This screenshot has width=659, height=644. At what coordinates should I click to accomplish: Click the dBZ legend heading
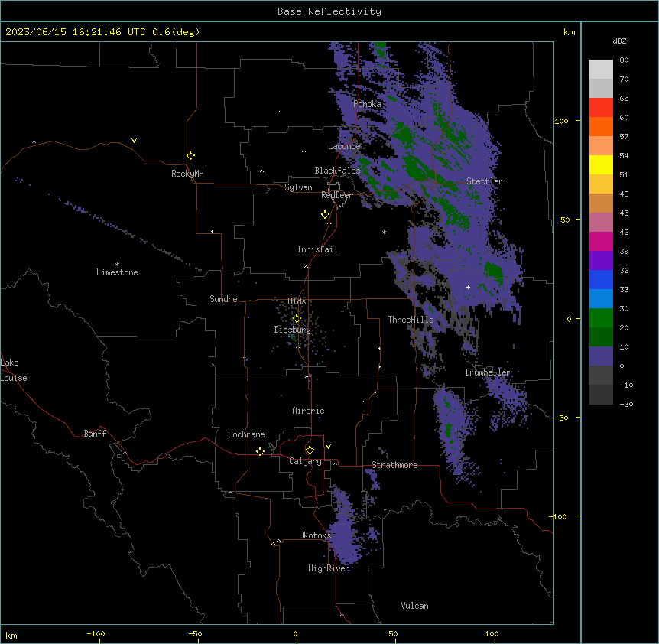[619, 41]
